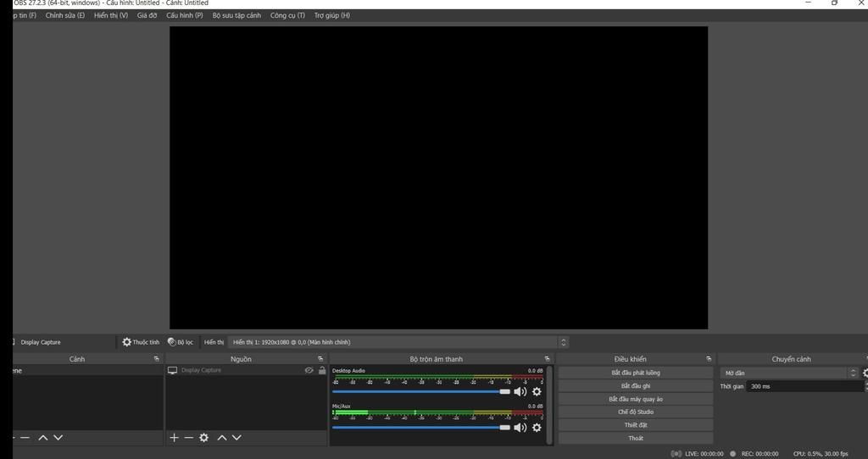
Task: Open Cấu hình (P) menu
Action: pos(184,15)
